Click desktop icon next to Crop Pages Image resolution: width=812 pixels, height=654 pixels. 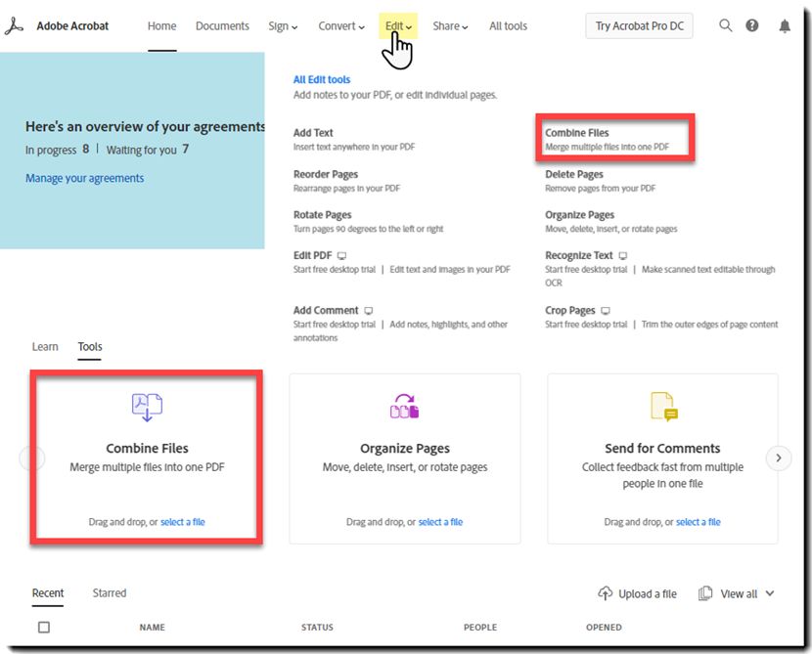point(606,311)
